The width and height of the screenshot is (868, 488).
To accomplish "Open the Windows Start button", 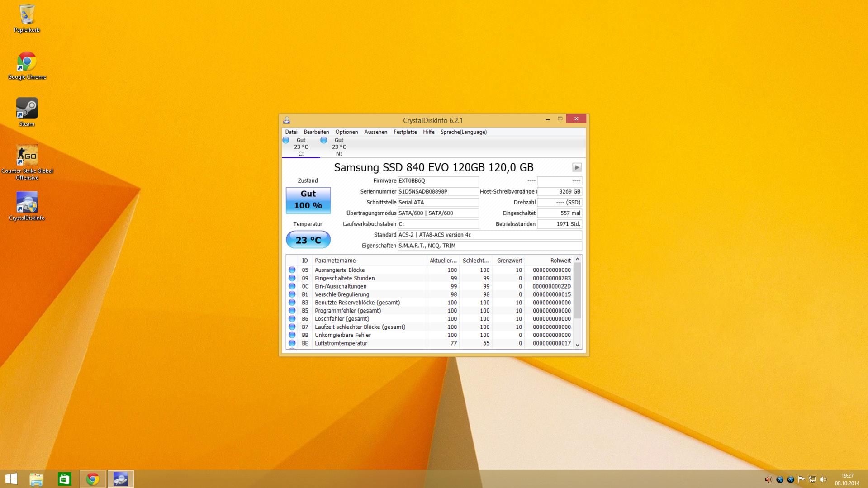I will (11, 479).
